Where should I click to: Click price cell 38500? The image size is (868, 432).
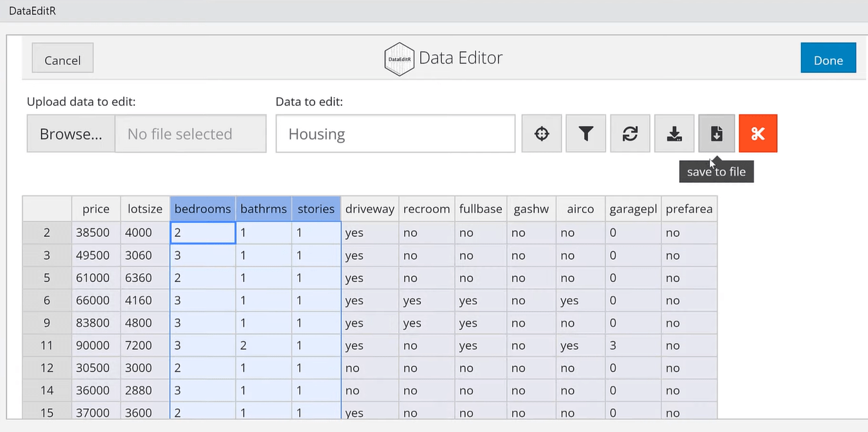[x=96, y=232]
